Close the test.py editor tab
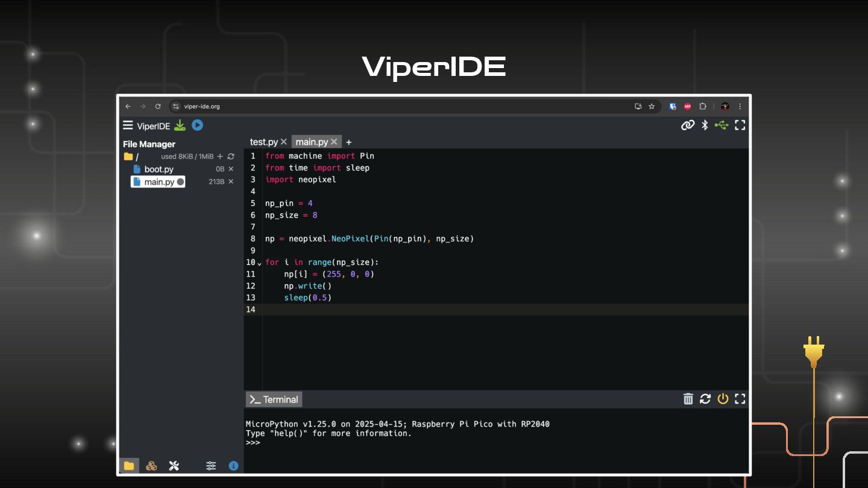 [284, 142]
